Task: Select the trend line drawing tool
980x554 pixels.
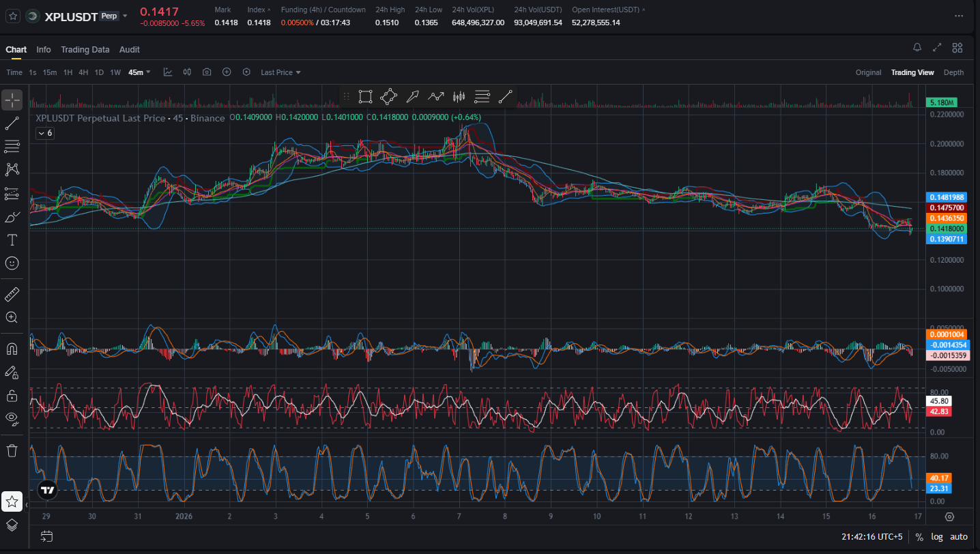Action: [x=12, y=123]
